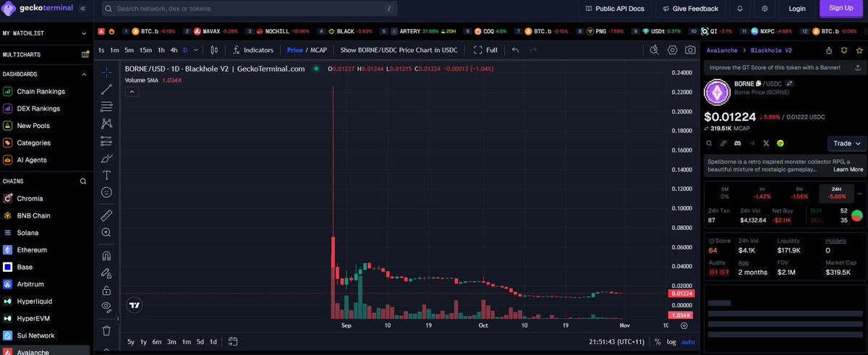Screen dimensions: 868x355
Task: Toggle Show BORNE/USDC Price Chart in USDC
Action: (399, 50)
